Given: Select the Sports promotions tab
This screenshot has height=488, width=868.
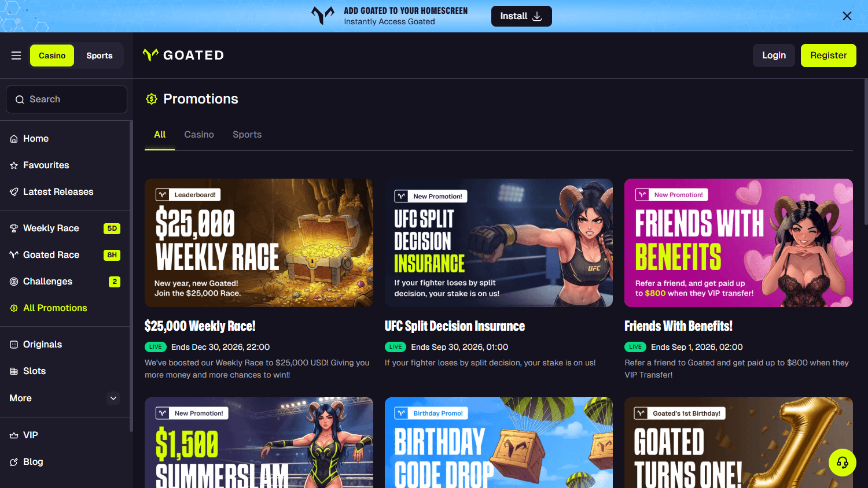Looking at the screenshot, I should [x=247, y=135].
